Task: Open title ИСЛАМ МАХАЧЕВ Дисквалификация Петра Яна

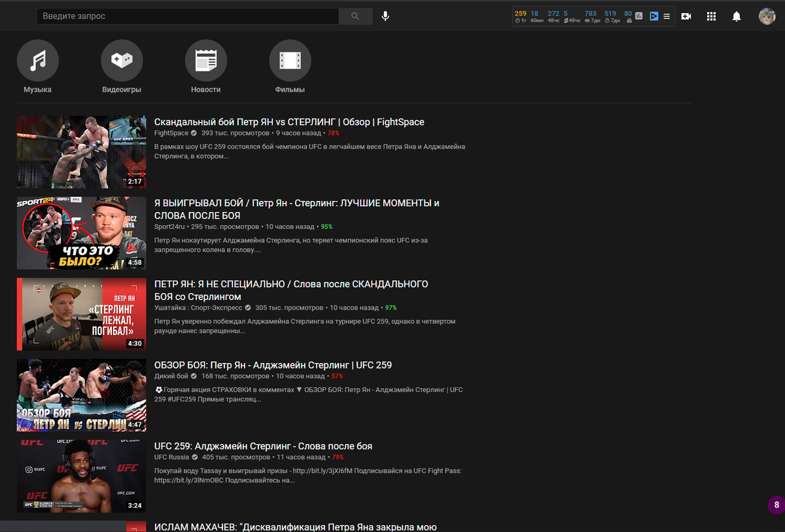Action: (x=295, y=527)
